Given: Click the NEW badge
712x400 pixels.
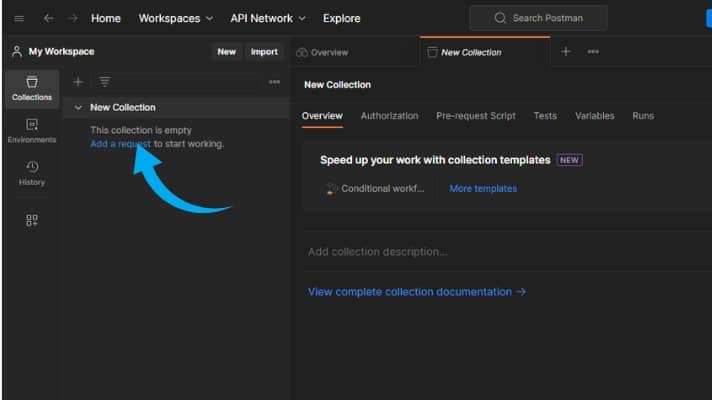Looking at the screenshot, I should click(x=569, y=160).
